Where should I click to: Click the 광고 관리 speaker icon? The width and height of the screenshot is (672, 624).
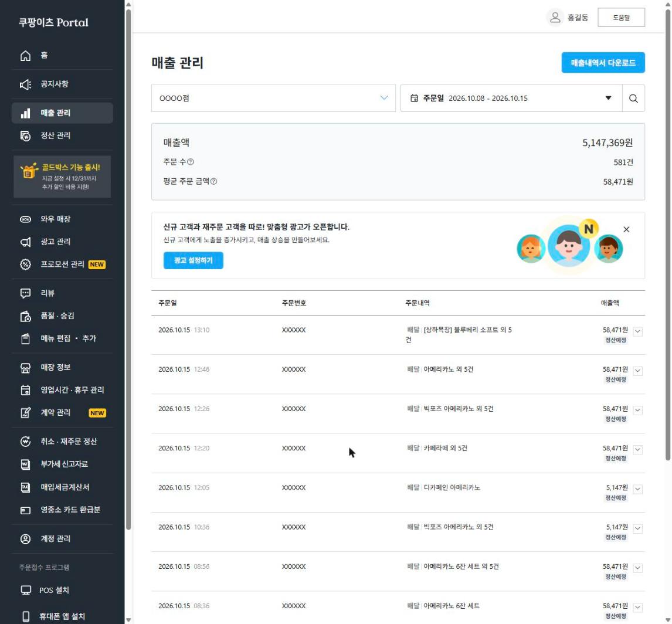26,242
